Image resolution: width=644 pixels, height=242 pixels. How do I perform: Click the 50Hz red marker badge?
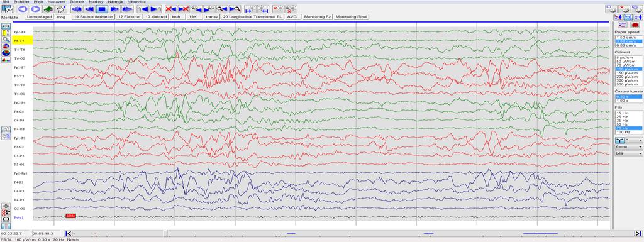pos(70,216)
